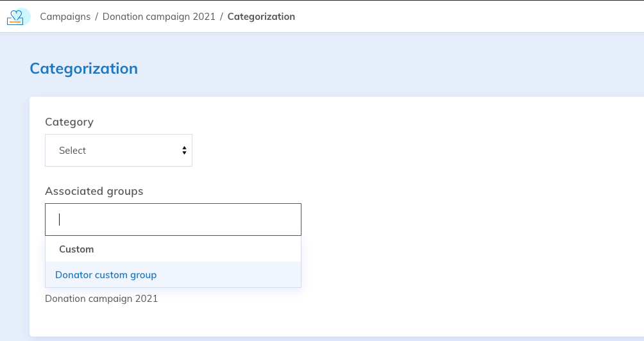
Task: Click the slash separator before Categorization
Action: click(x=221, y=17)
